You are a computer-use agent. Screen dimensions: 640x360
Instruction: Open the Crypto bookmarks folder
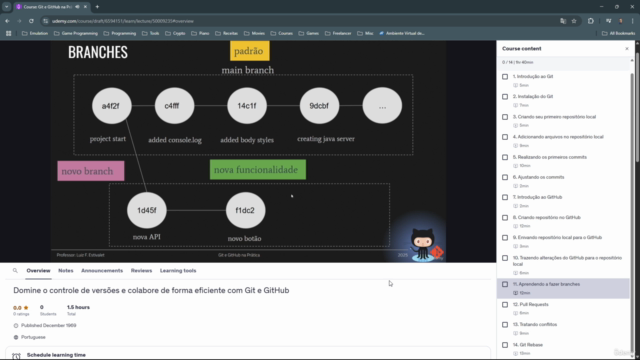click(x=176, y=33)
